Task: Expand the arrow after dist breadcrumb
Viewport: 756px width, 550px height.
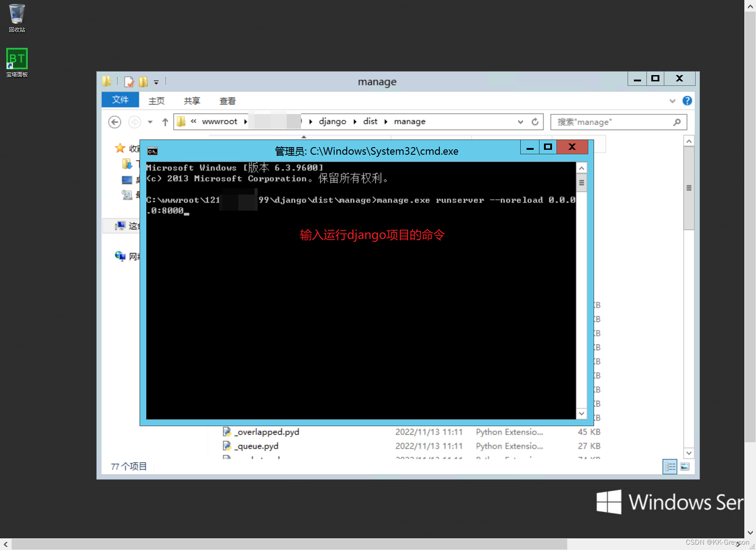Action: point(386,122)
